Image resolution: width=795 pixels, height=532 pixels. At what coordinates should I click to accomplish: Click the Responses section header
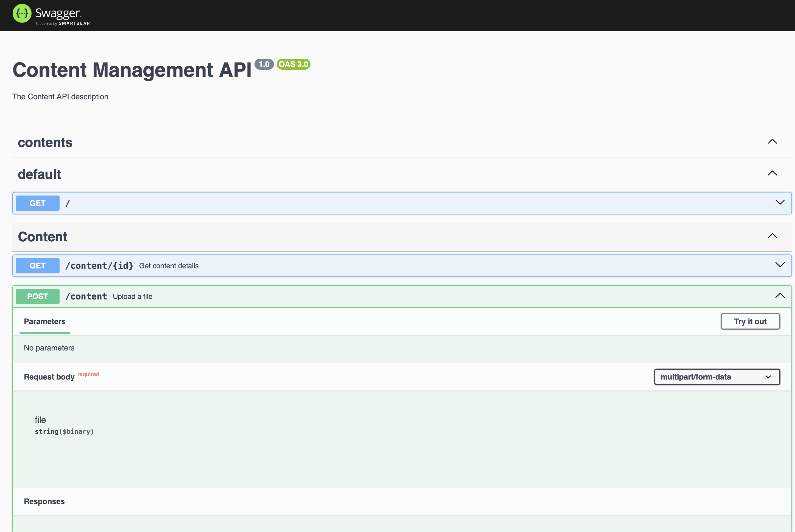coord(44,501)
